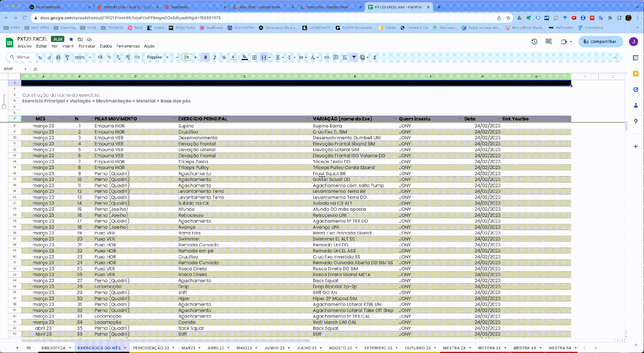Screen dimensions: 644x353
Task: Insert chart using toolbar icon
Action: (x=345, y=57)
